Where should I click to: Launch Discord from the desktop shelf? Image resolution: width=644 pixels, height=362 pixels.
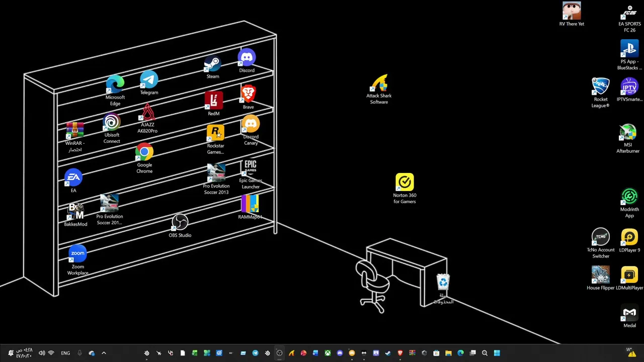(247, 61)
